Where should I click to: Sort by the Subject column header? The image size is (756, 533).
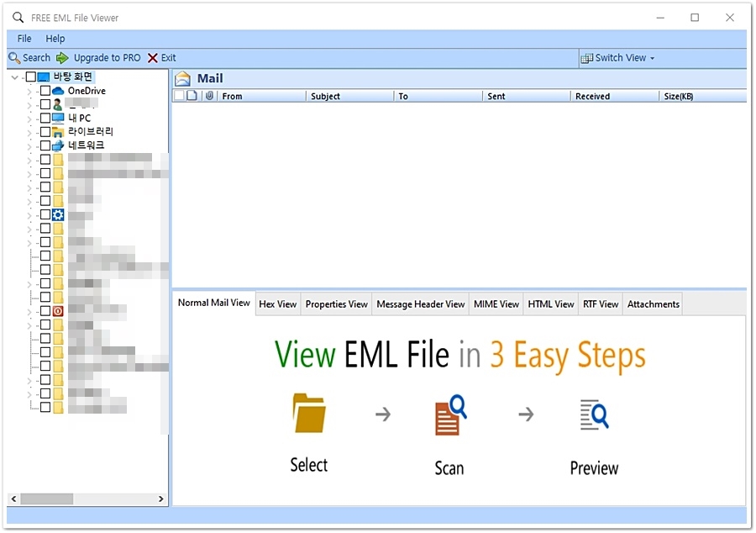[349, 96]
